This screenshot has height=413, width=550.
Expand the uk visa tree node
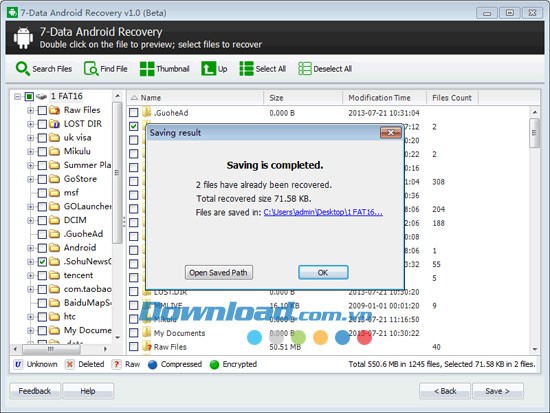click(31, 138)
